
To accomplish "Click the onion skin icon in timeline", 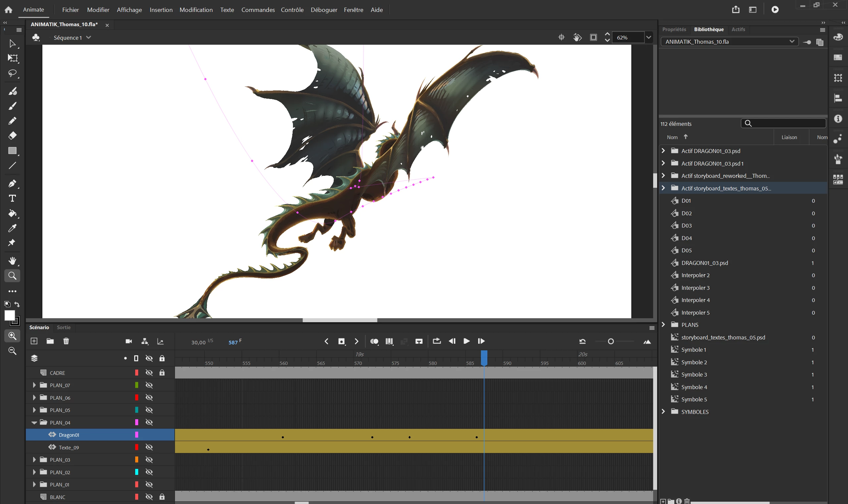I will (374, 341).
